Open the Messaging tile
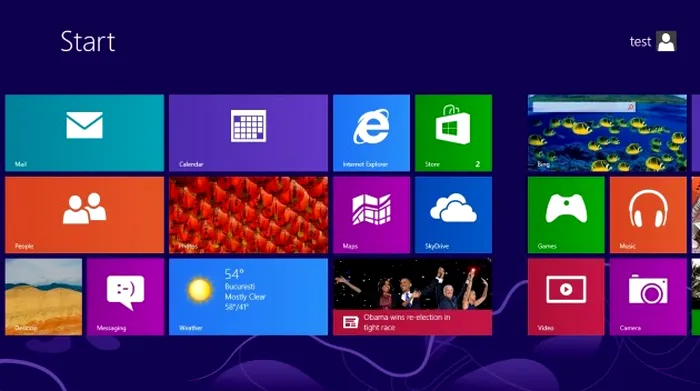Screen dimensions: 700x391 pyautogui.click(x=125, y=297)
